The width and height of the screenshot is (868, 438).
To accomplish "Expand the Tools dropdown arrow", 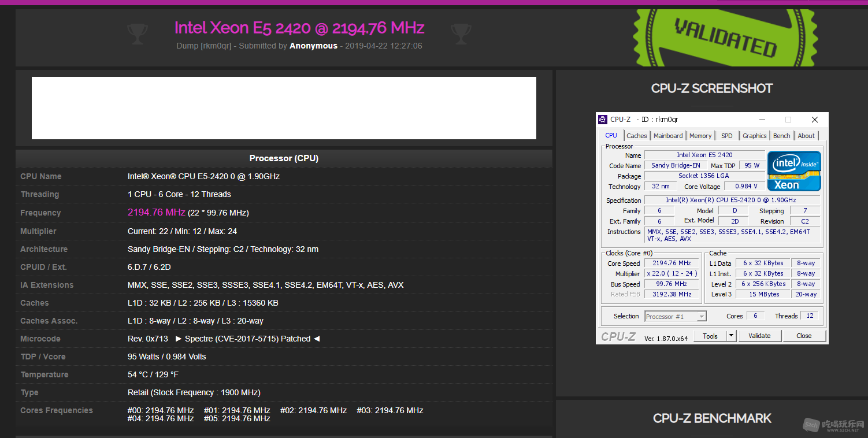I will click(x=731, y=336).
